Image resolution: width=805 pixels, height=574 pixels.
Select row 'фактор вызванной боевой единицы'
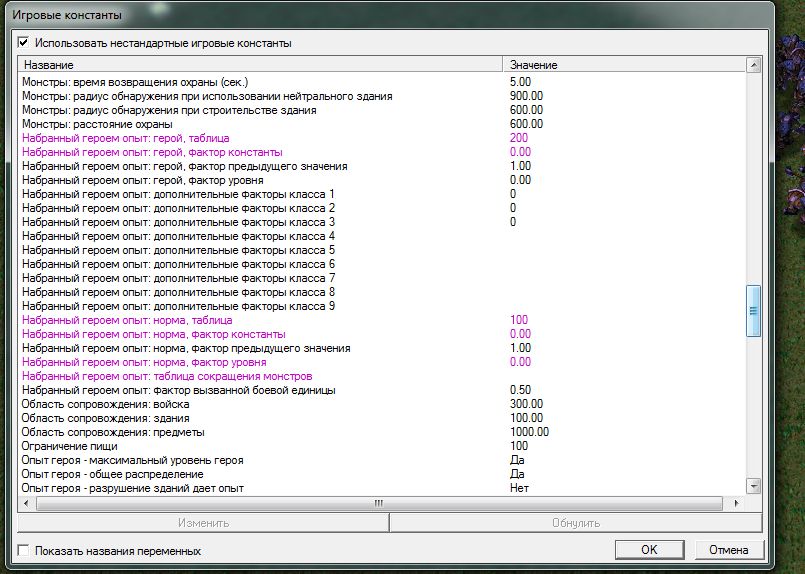tap(382, 390)
